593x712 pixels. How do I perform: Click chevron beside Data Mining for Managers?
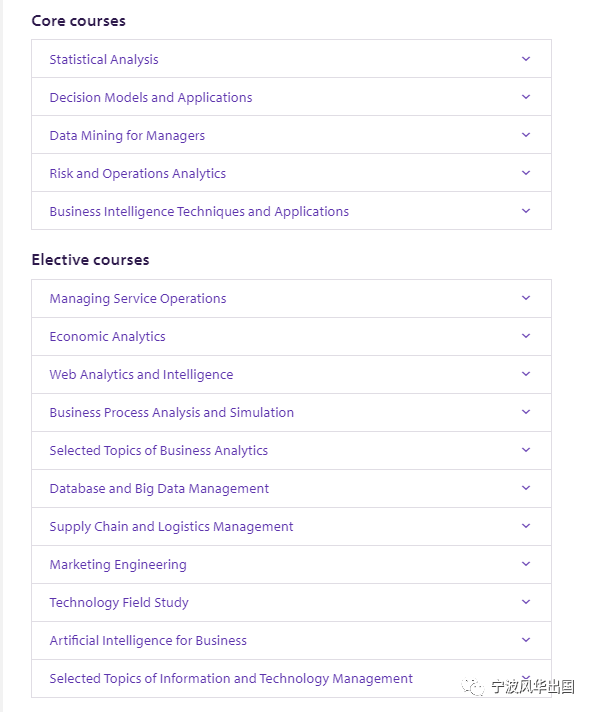pos(526,135)
